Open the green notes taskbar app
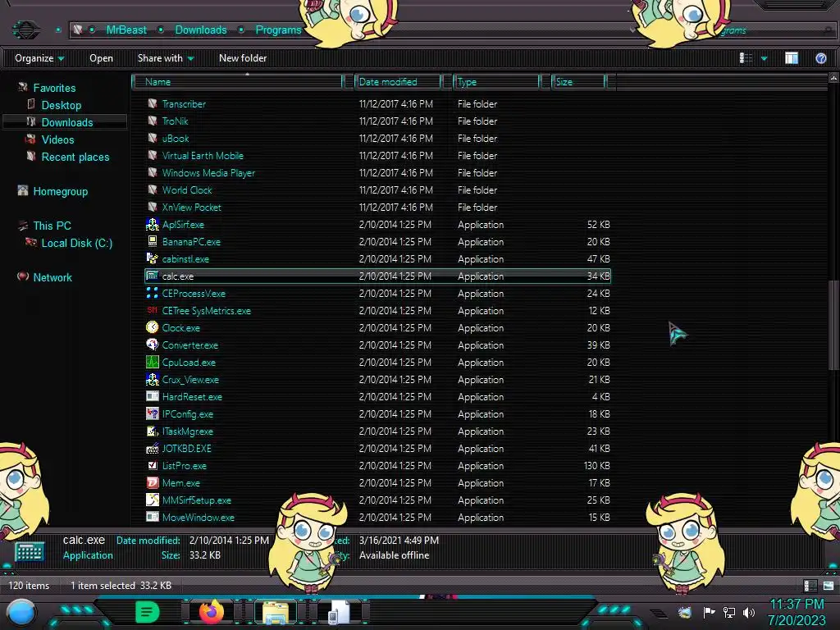 [148, 612]
